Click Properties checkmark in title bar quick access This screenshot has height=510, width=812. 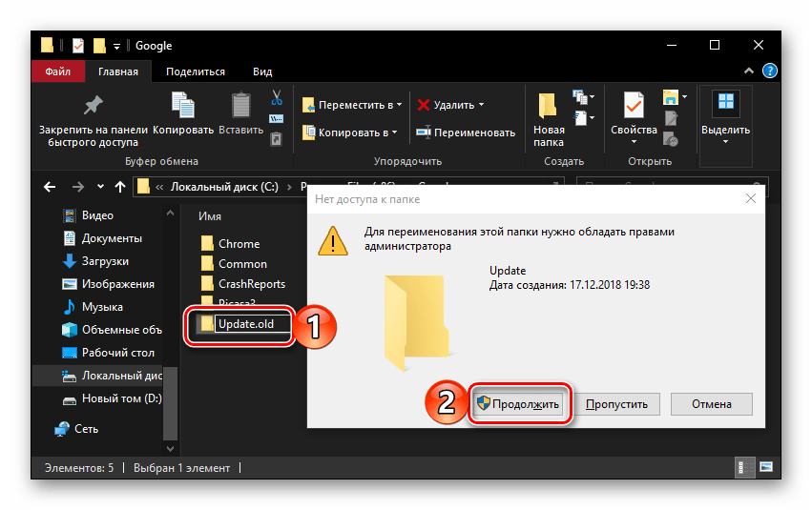tap(77, 46)
